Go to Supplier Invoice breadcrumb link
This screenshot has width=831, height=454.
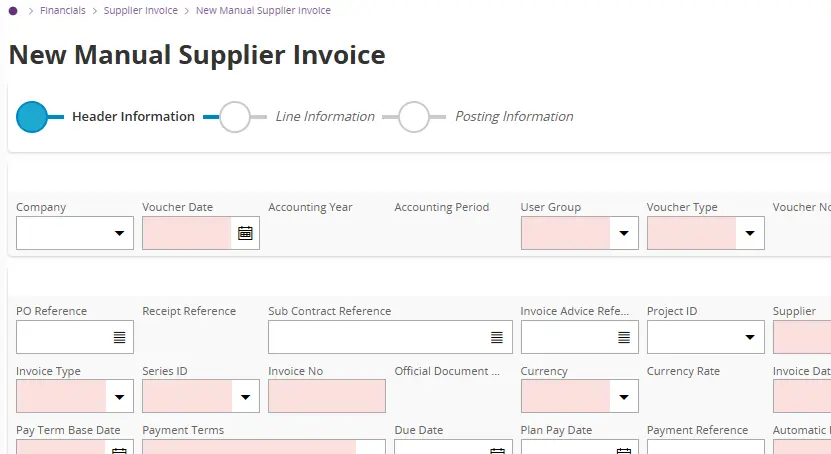141,11
